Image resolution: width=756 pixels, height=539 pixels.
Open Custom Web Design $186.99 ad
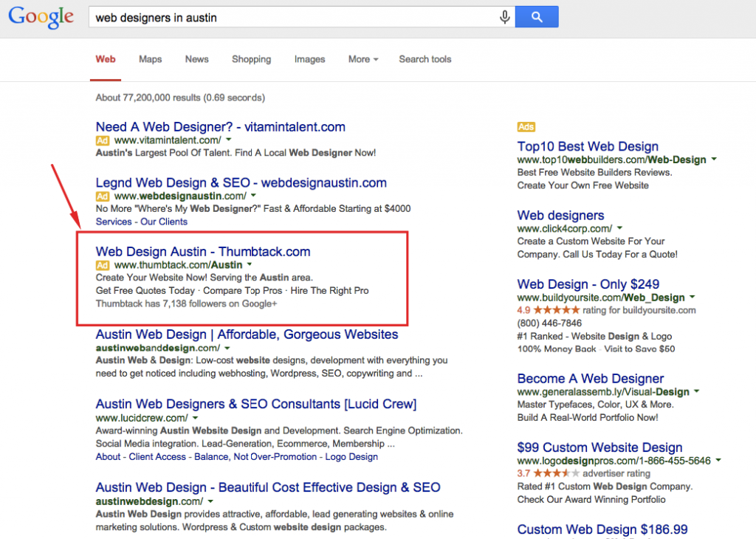(x=602, y=529)
